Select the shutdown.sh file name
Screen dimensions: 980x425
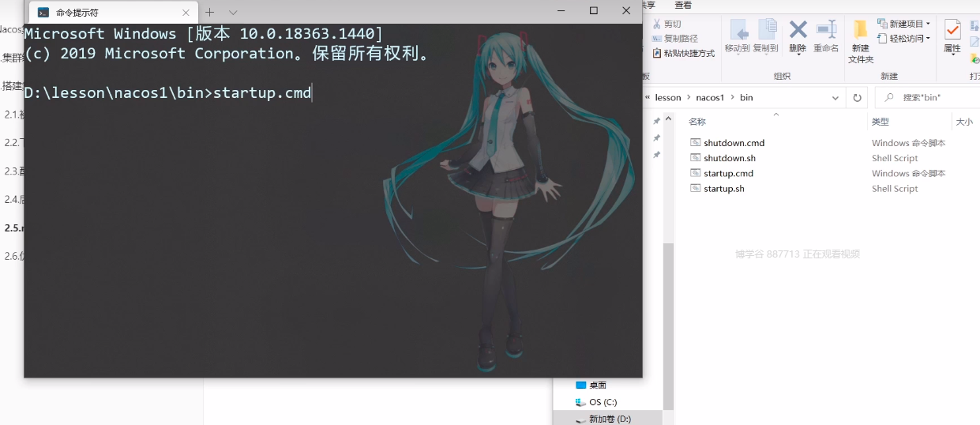point(730,158)
